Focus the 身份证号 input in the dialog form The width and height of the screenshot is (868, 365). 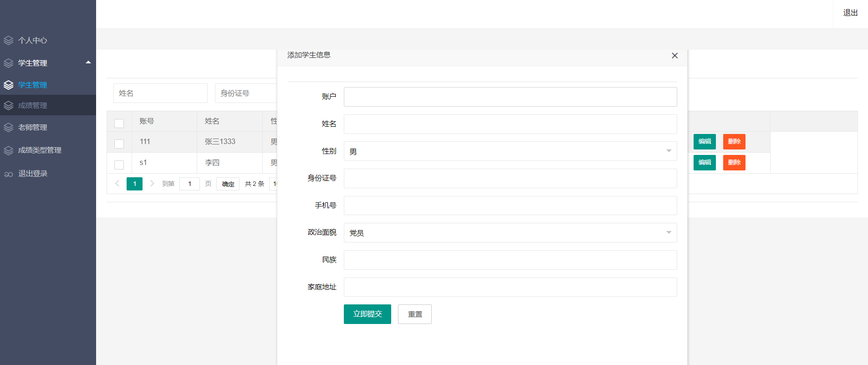(510, 178)
